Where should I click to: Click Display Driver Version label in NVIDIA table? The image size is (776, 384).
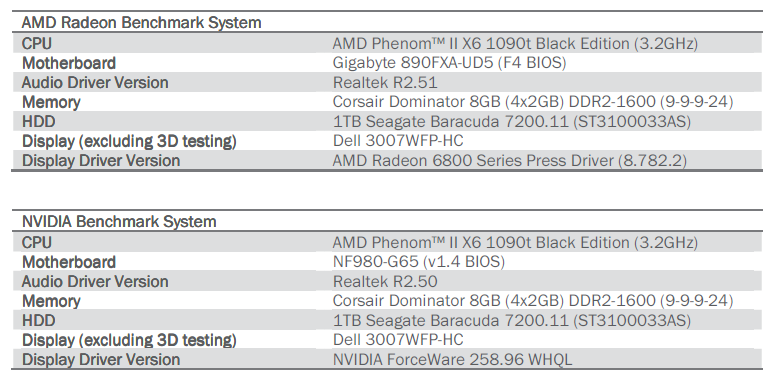click(101, 360)
